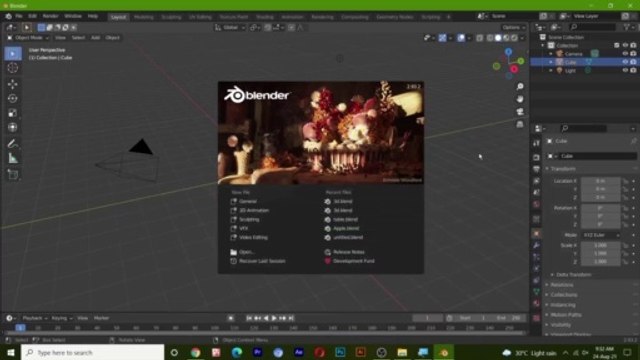This screenshot has width=640, height=360.
Task: Disable Cube in renders camera icon
Action: point(633,62)
